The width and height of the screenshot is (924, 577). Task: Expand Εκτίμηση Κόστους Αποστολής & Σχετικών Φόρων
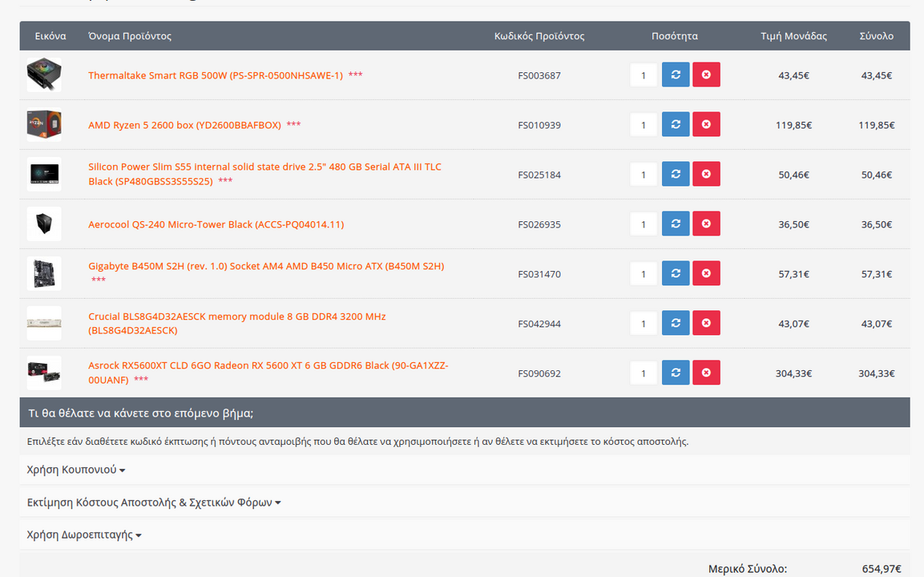click(x=154, y=502)
